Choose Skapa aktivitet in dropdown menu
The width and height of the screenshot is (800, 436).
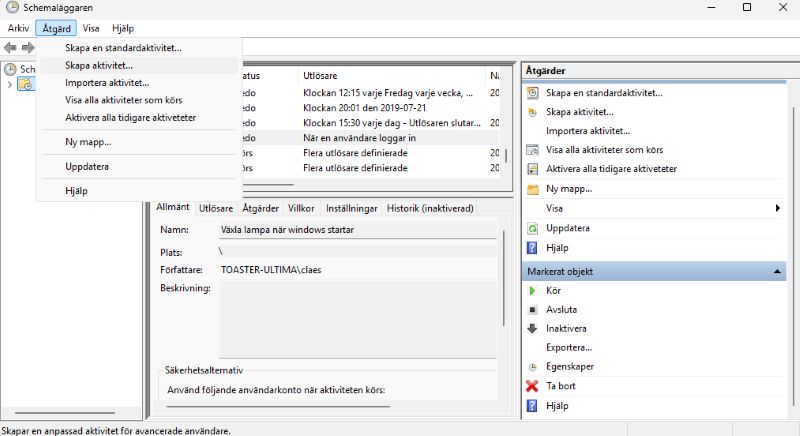coord(139,65)
